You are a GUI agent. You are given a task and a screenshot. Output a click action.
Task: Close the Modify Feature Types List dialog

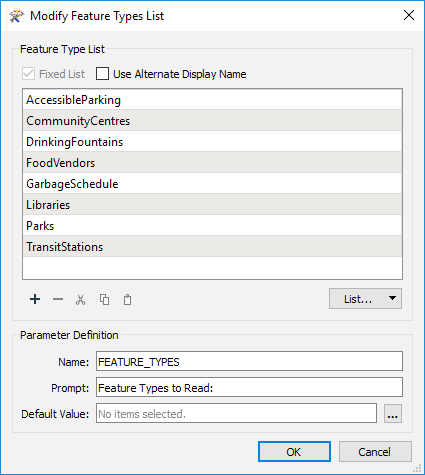pos(409,15)
